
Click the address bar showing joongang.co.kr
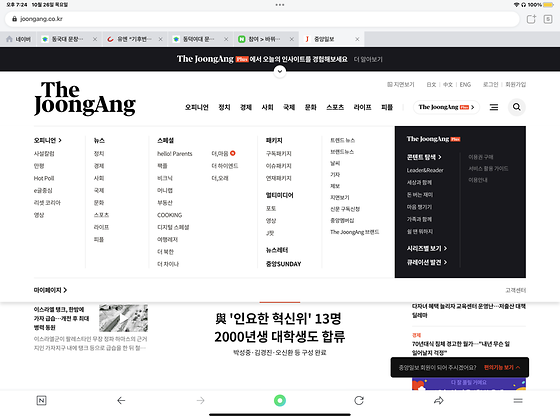tap(262, 19)
